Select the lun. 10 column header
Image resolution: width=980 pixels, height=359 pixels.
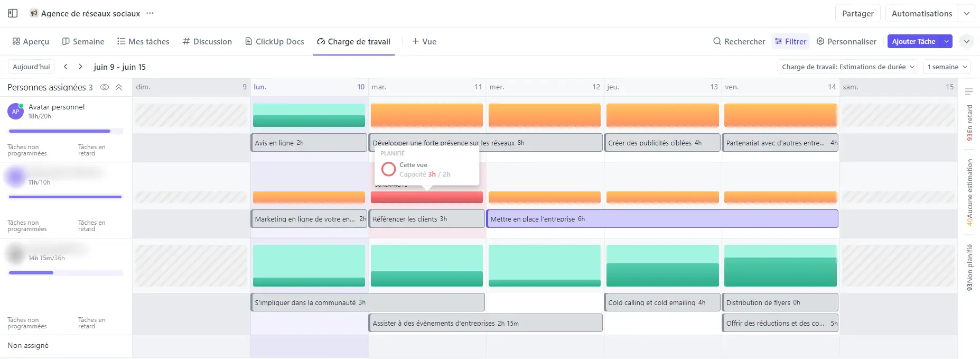309,87
